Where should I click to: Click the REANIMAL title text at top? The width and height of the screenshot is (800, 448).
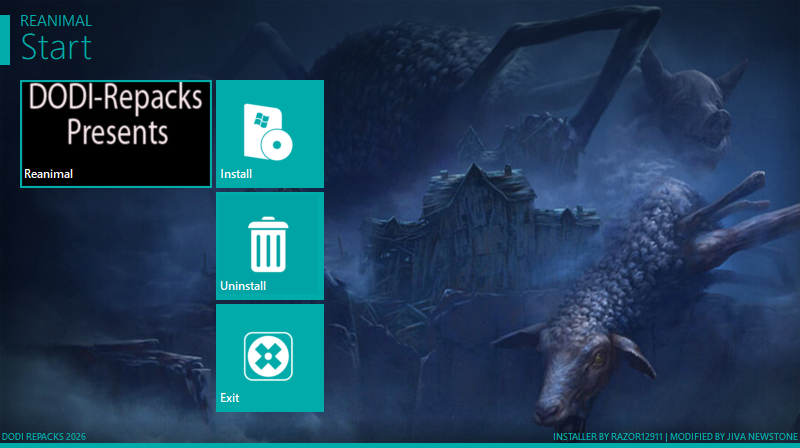click(x=57, y=19)
